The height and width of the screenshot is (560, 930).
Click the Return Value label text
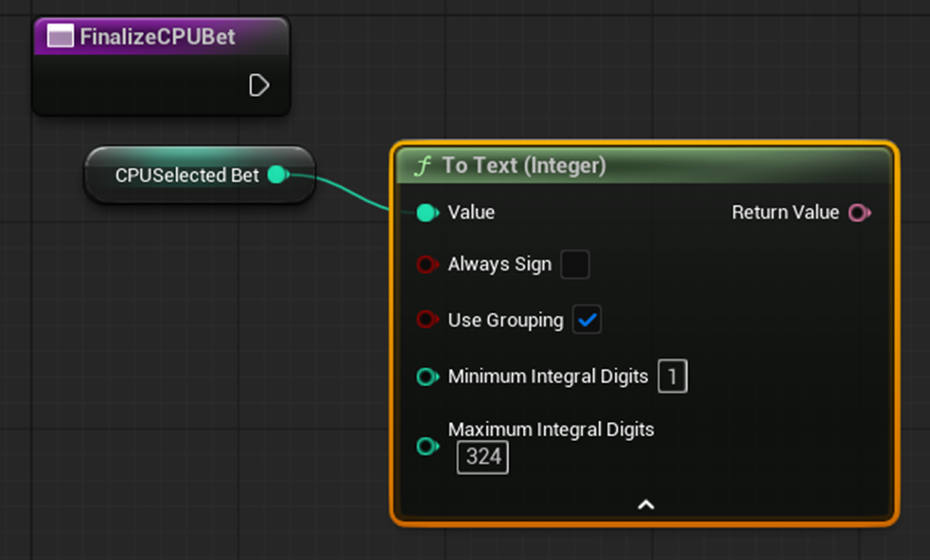click(x=784, y=213)
